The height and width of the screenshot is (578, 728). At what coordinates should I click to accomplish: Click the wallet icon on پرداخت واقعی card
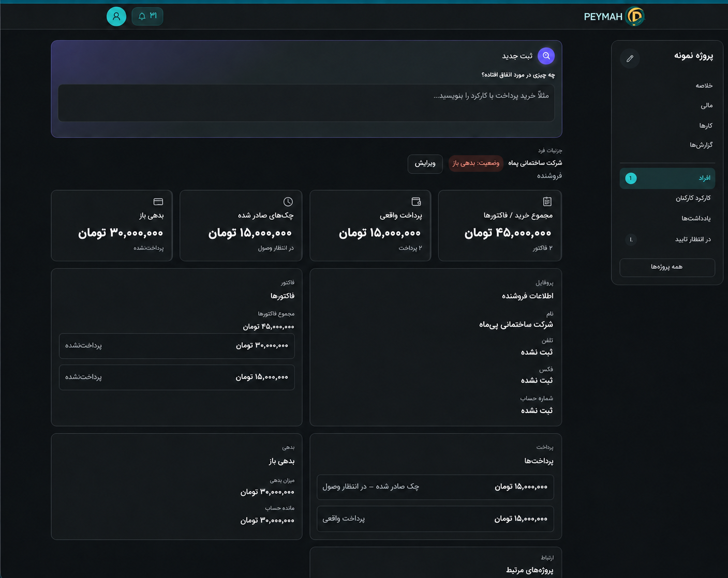[417, 202]
